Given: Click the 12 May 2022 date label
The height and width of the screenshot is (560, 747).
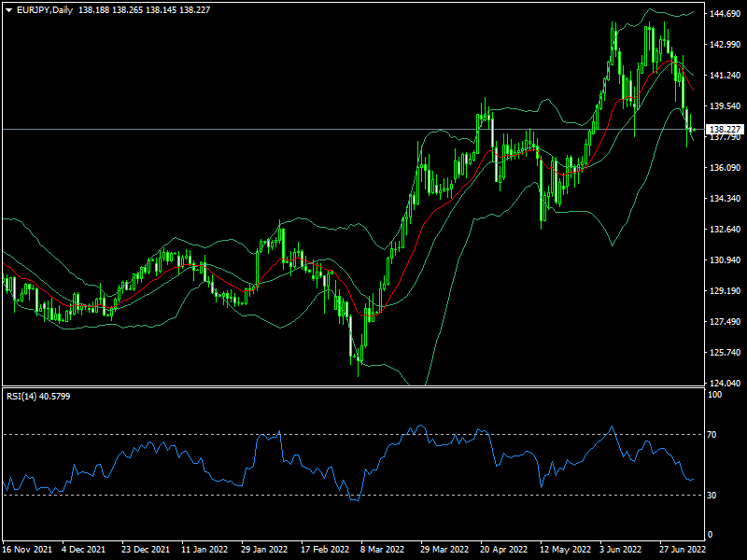Looking at the screenshot, I should pyautogui.click(x=566, y=550).
